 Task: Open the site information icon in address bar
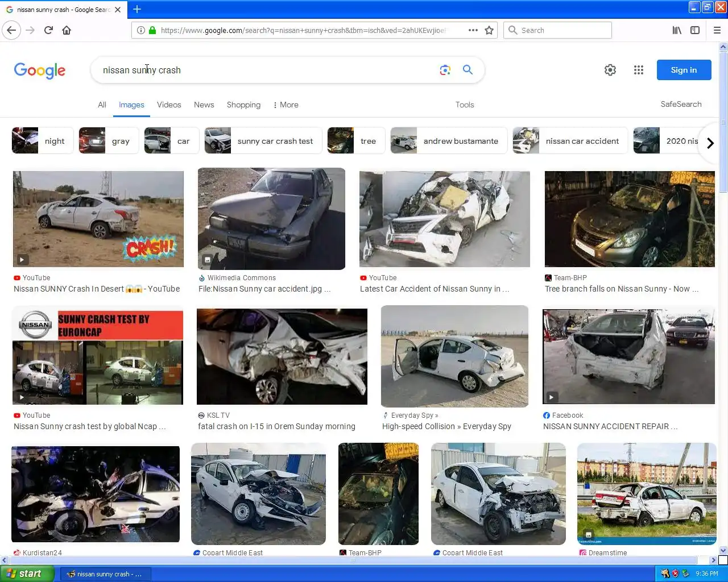[x=140, y=30]
